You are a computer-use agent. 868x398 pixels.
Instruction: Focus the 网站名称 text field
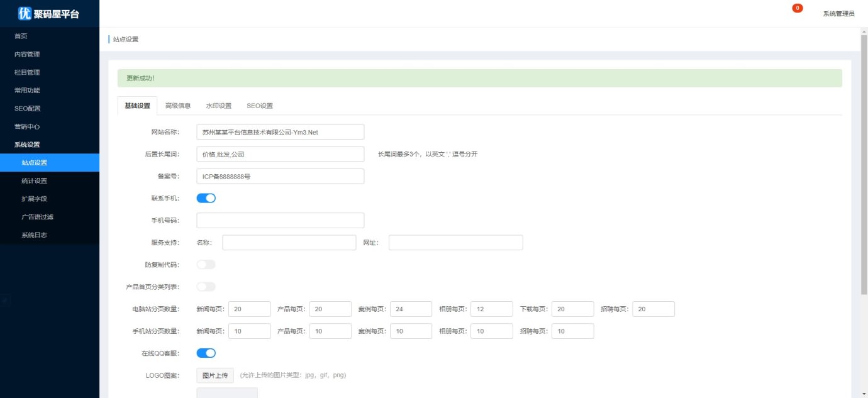(x=281, y=132)
